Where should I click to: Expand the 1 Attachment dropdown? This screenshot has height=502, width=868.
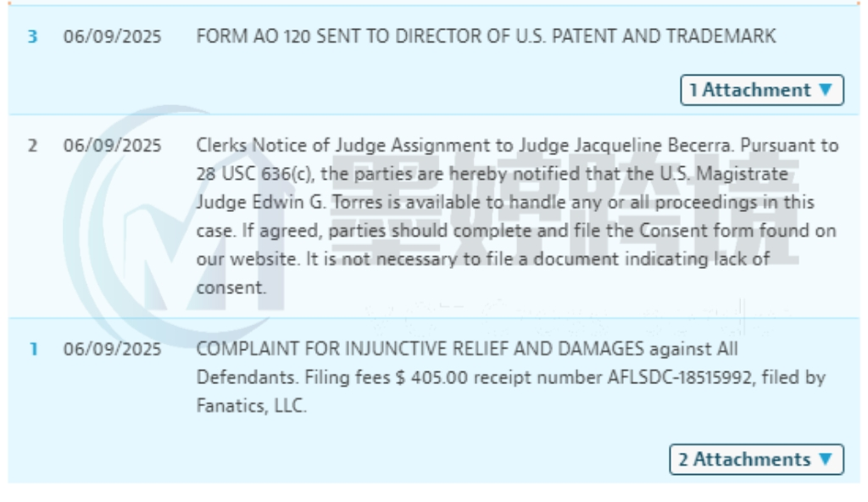point(762,90)
